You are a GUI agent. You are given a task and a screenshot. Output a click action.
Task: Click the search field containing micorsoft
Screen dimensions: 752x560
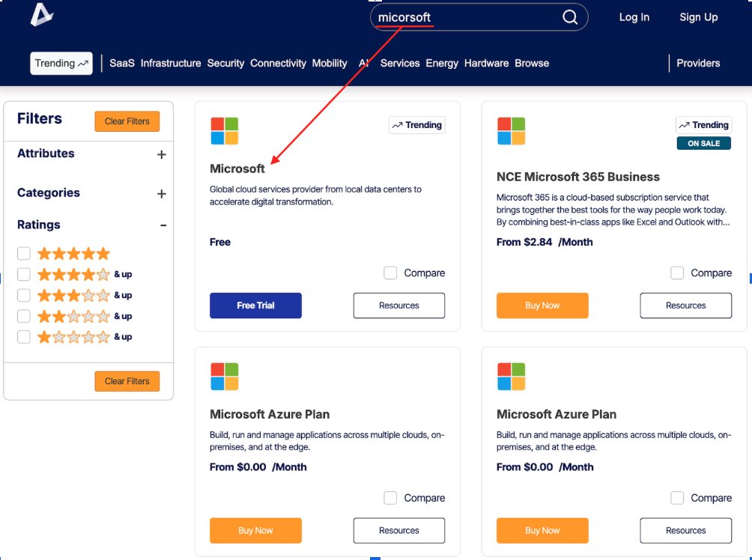pyautogui.click(x=464, y=17)
